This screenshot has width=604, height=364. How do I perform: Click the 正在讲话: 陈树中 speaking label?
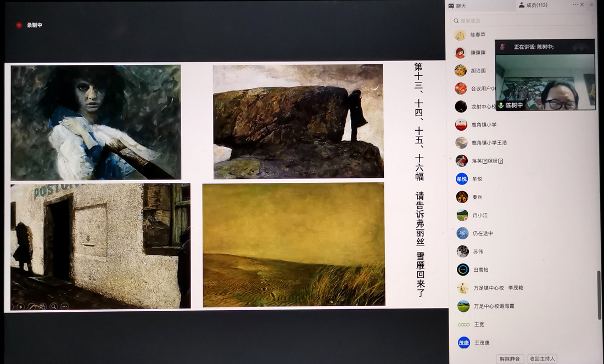pyautogui.click(x=534, y=47)
